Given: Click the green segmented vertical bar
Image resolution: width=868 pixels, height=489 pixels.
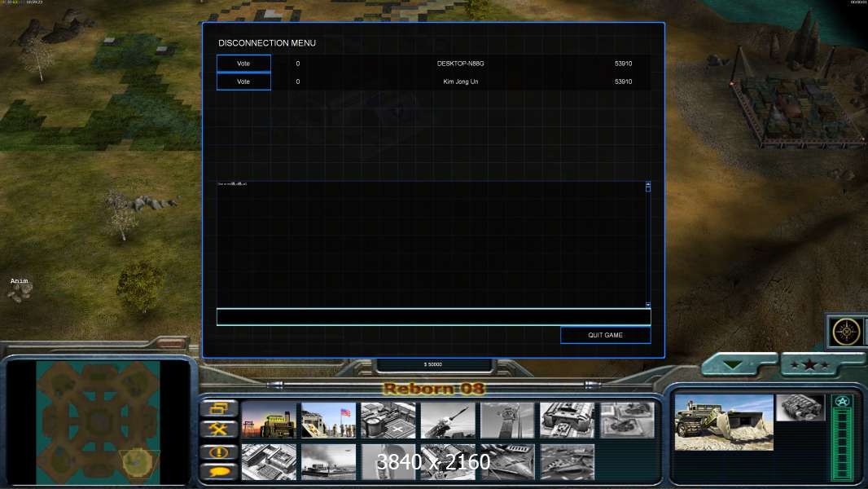Looking at the screenshot, I should click(843, 444).
